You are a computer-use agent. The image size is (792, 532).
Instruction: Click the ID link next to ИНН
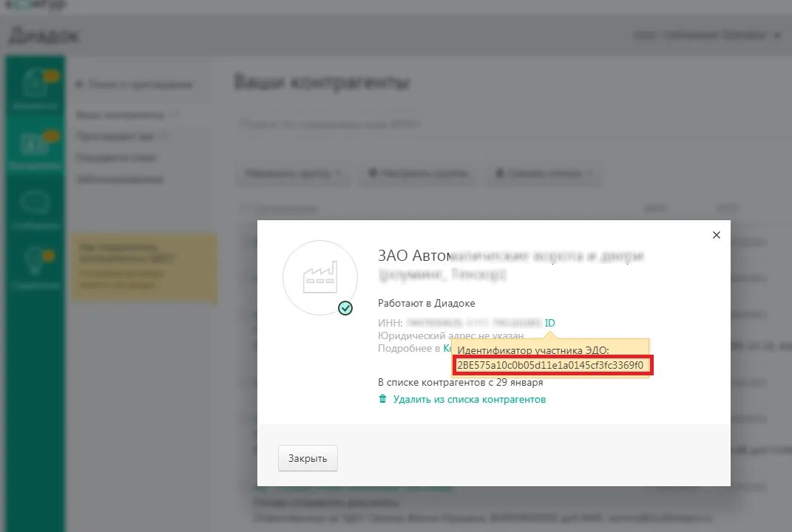(x=549, y=323)
